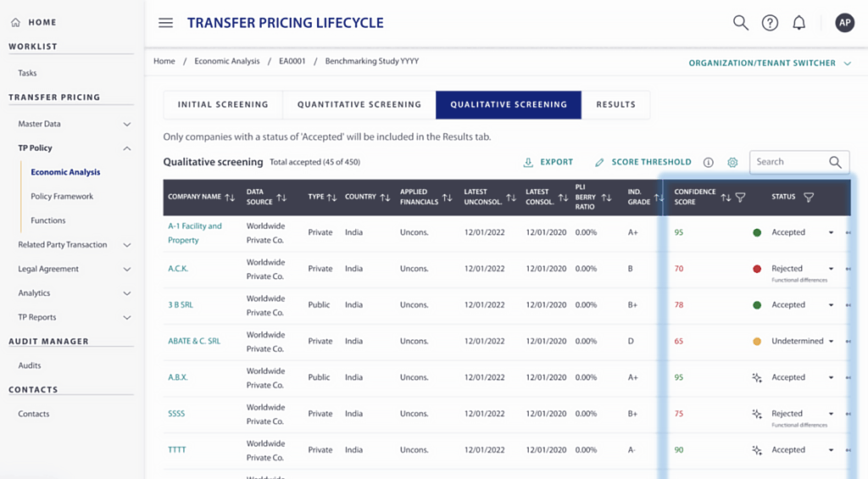Filter the Status column
Screen dimensions: 868x479
[x=808, y=198]
